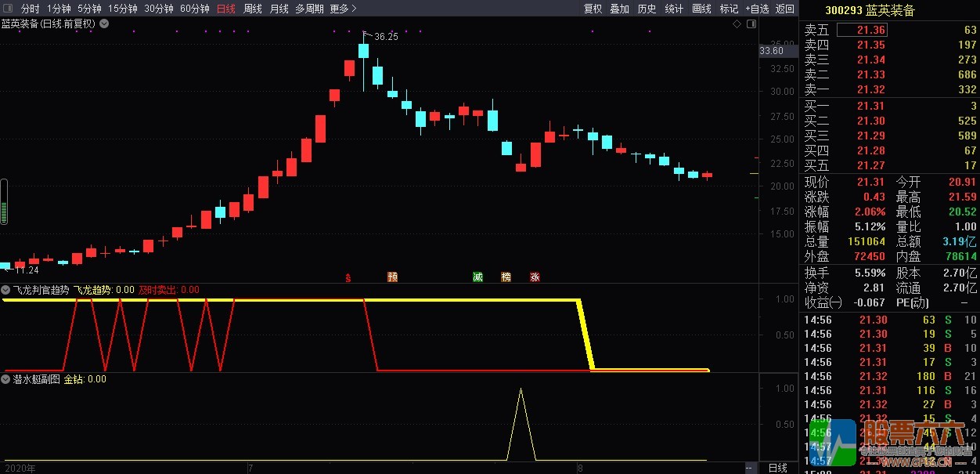
Task: Click the 返回 back button
Action: [784, 9]
